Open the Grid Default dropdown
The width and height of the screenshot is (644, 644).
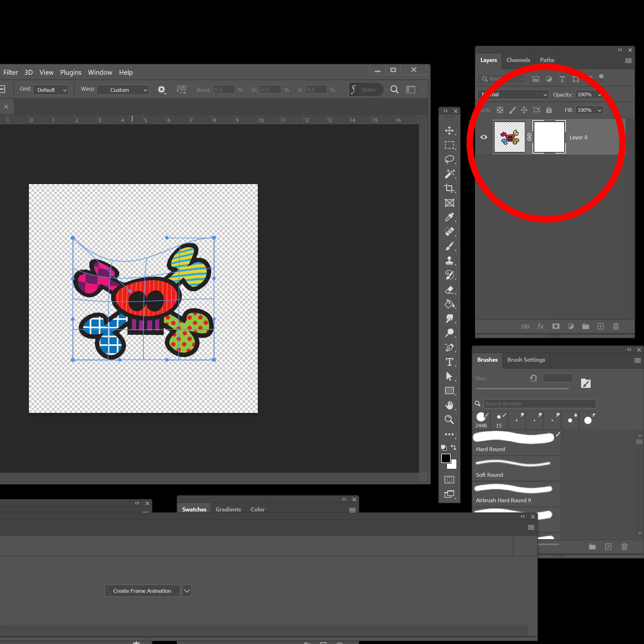click(51, 90)
